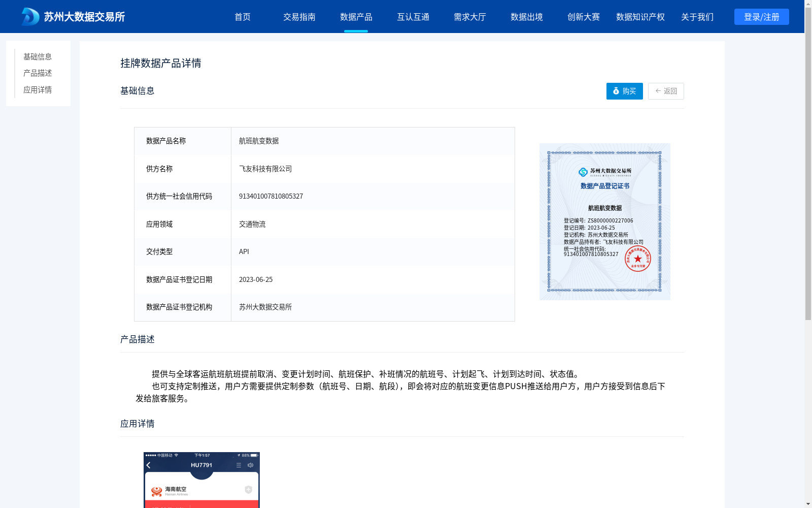Screen dimensions: 812x508
Task: Click the 供方统一社会信用代码 label cell
Action: tap(183, 197)
